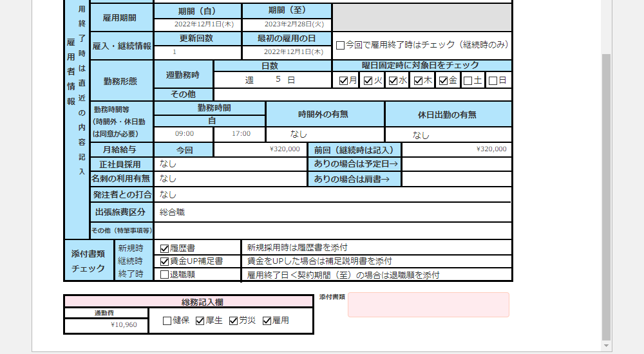Click the pink 添付書類 attachment box
This screenshot has width=644, height=354.
tap(428, 304)
